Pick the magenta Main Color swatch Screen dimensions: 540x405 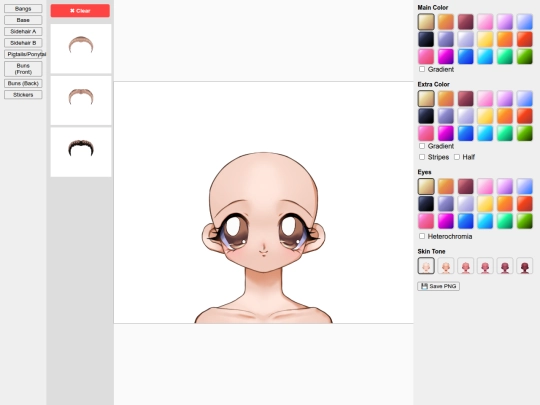point(446,56)
